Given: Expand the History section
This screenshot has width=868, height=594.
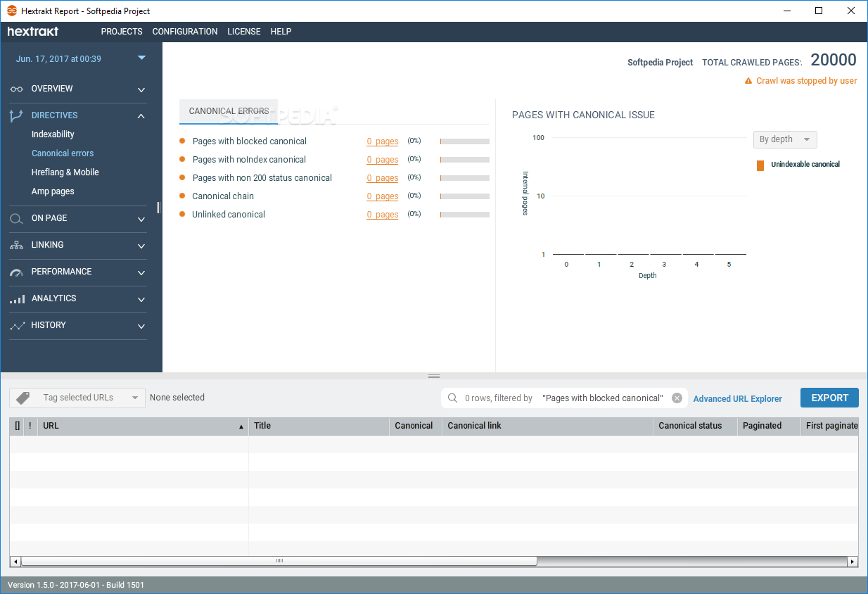Looking at the screenshot, I should (141, 327).
